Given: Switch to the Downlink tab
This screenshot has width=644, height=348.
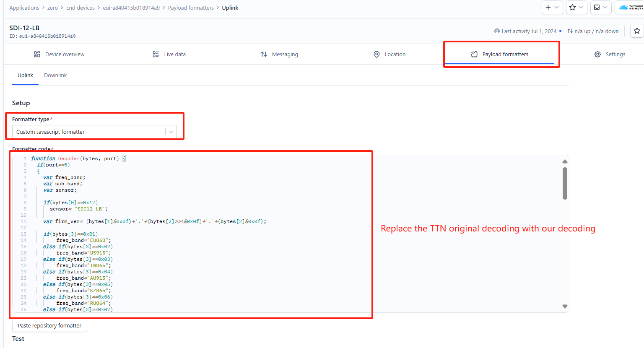Looking at the screenshot, I should 55,75.
